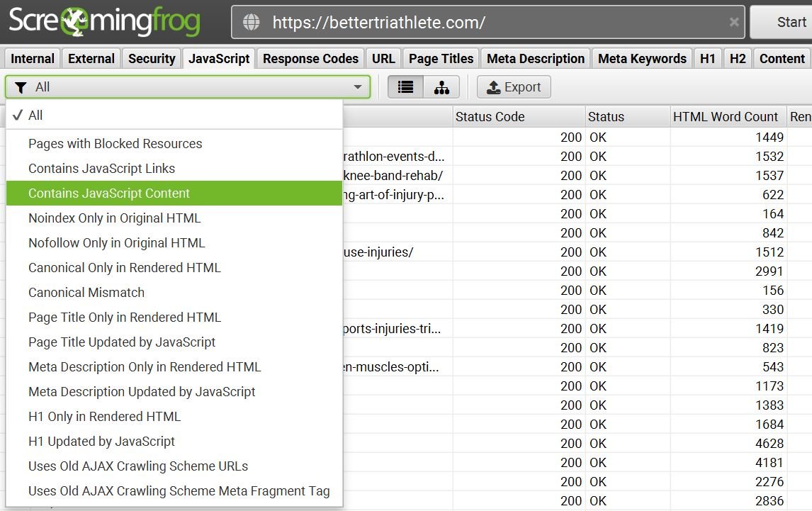Select the Canonical Mismatch filter option
The width and height of the screenshot is (812, 511).
(x=86, y=292)
